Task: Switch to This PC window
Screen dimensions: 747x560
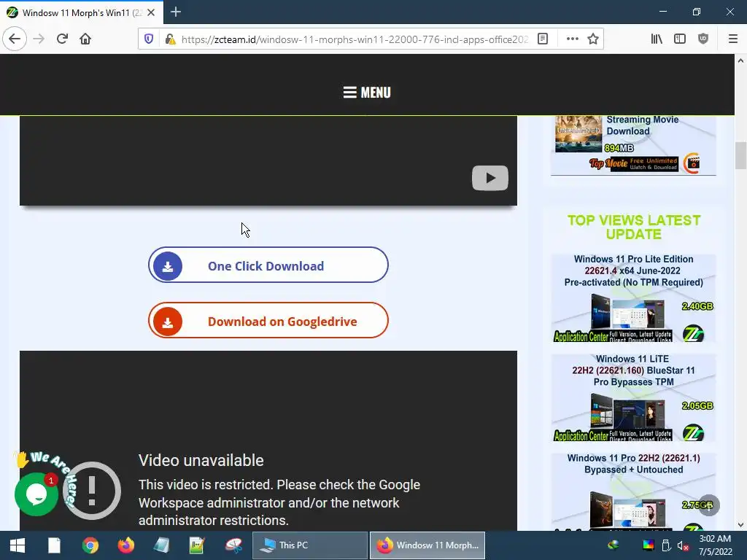Action: click(x=309, y=545)
